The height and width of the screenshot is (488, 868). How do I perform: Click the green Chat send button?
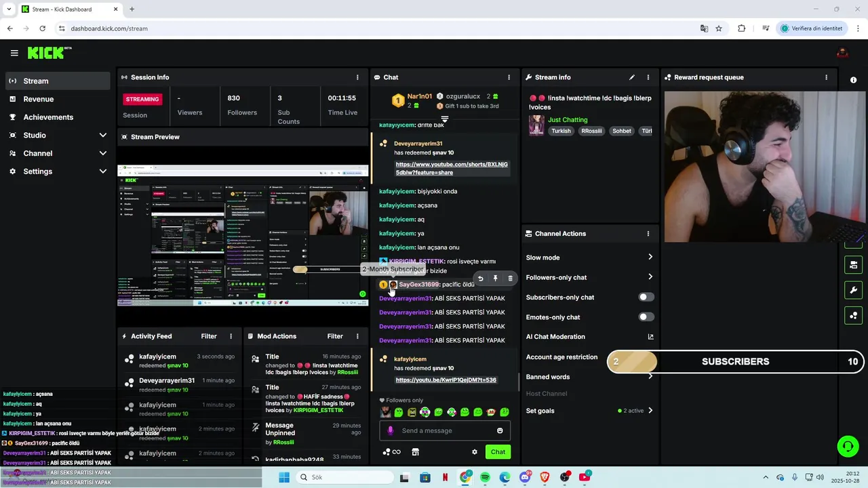point(498,452)
